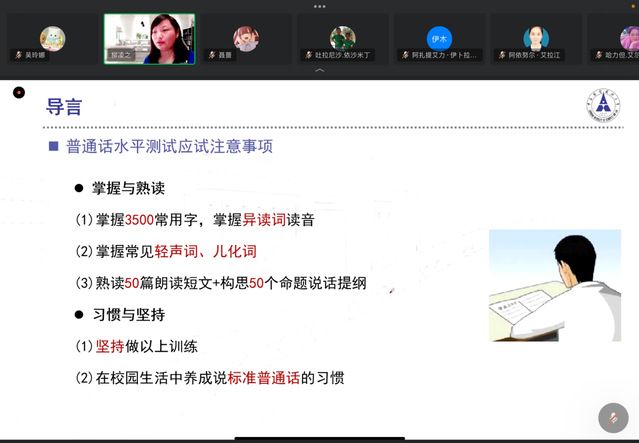The width and height of the screenshot is (639, 443).
Task: Click the muted mic icon beside 吴玲娜
Action: pos(17,55)
